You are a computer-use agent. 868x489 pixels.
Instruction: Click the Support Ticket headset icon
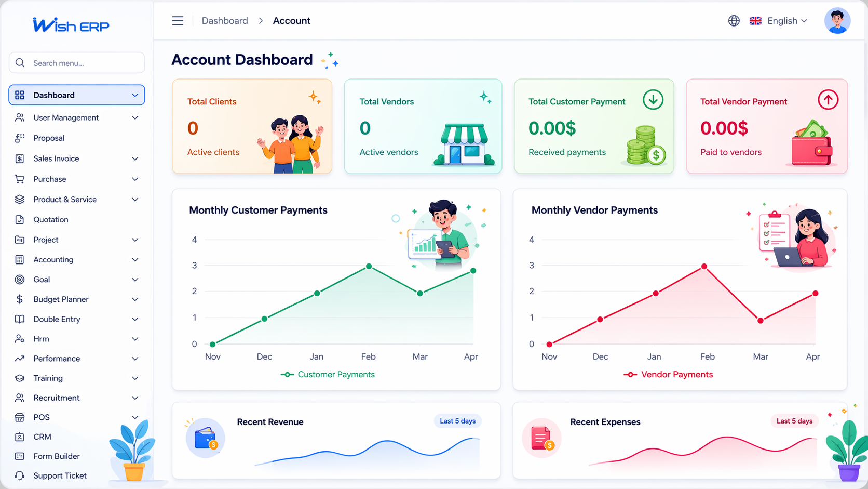20,475
